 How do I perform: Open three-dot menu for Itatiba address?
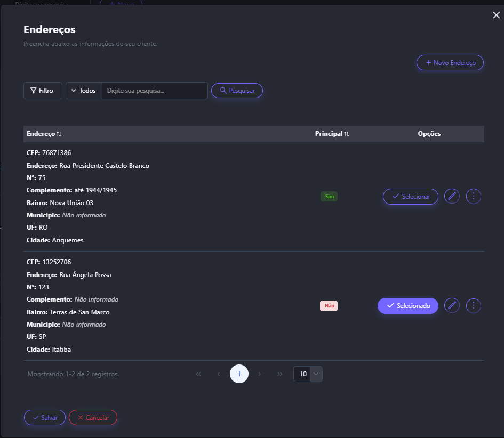[x=474, y=305]
